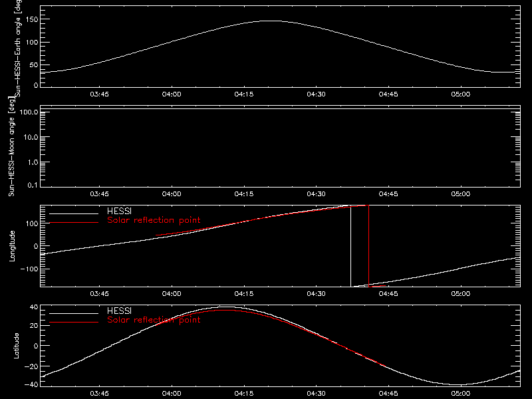Pick 04:15 time label under Moon angle plot

pyautogui.click(x=244, y=194)
